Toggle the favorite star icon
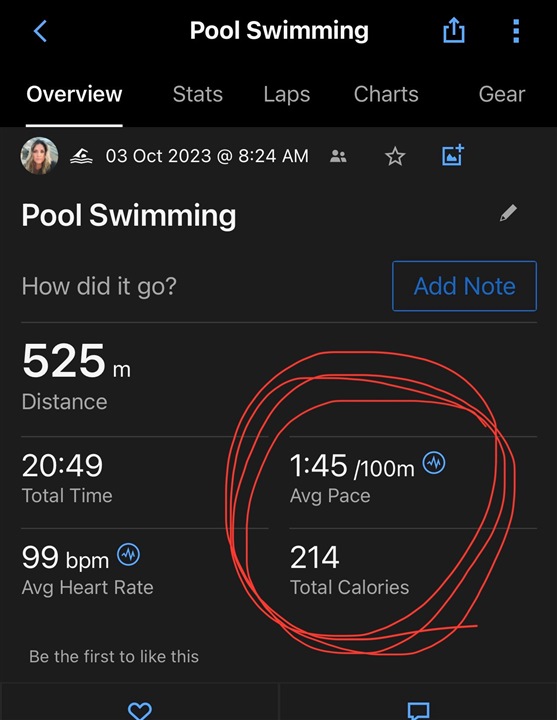The width and height of the screenshot is (557, 720). pos(395,157)
